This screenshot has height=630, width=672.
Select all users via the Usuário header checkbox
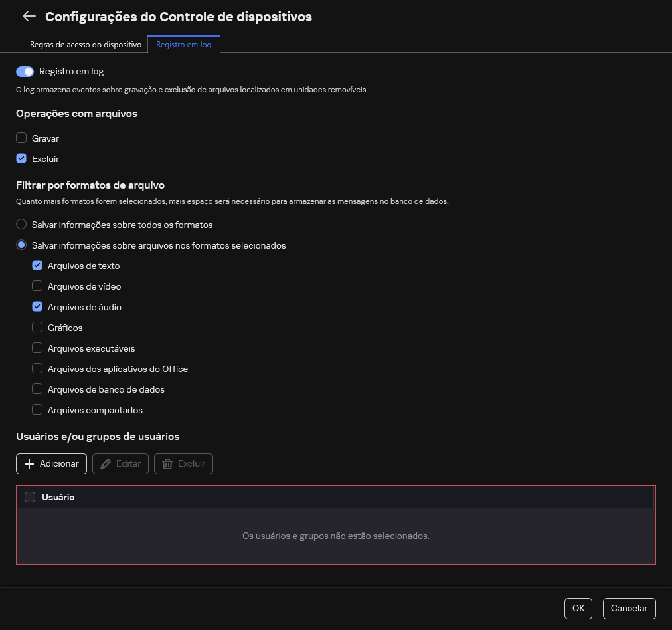tap(29, 496)
